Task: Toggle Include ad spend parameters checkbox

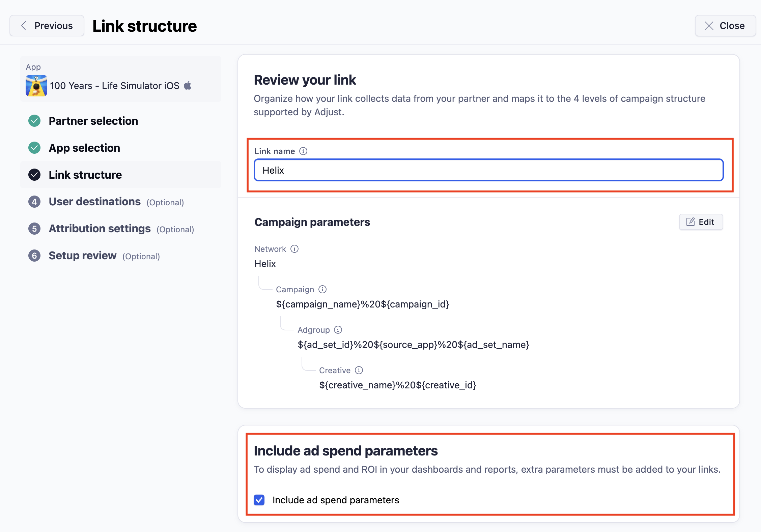Action: coord(259,500)
